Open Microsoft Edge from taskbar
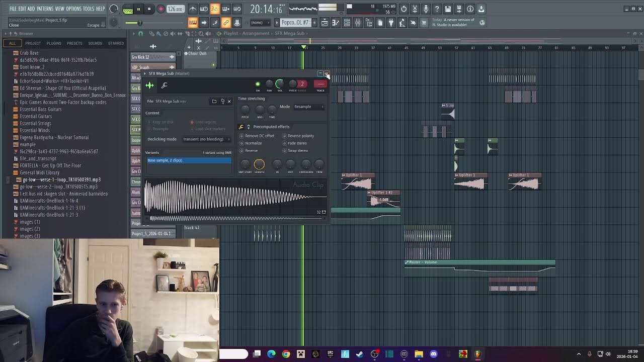 pos(271,354)
